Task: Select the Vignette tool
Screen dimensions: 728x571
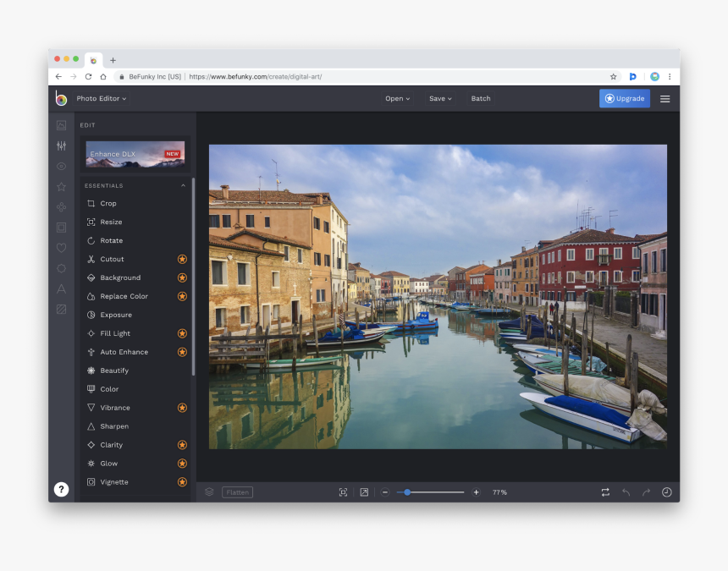Action: pos(135,481)
